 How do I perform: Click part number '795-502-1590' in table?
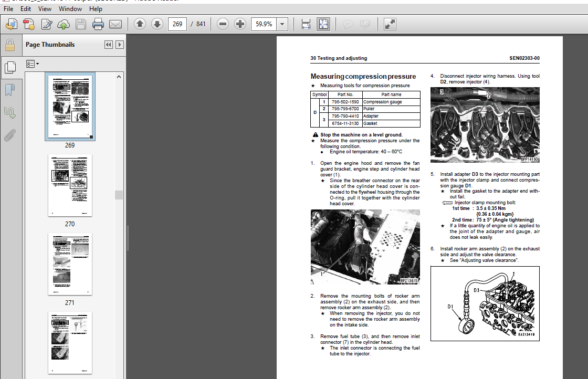345,102
